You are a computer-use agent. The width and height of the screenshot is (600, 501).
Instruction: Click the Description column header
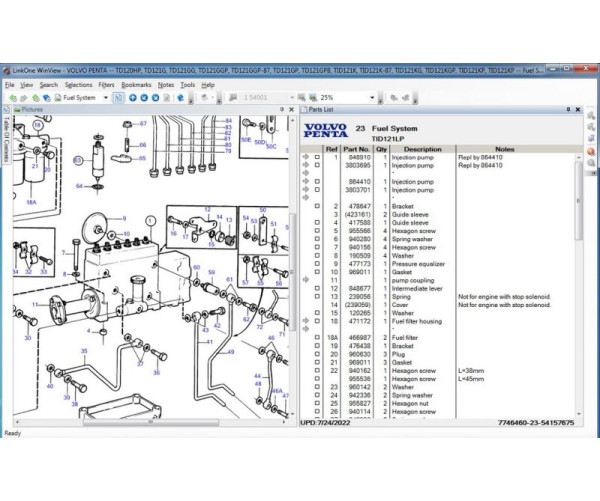(421, 150)
